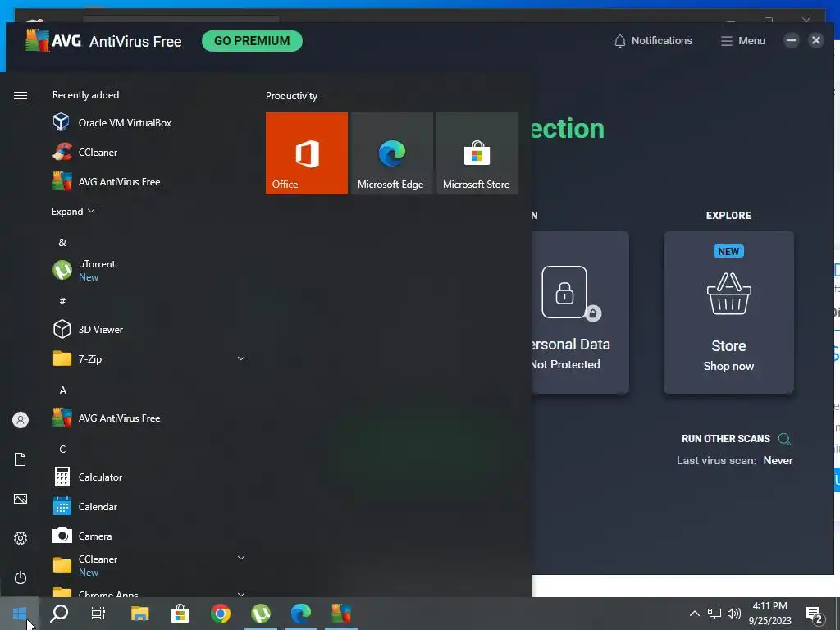Select the # letter header in app list

[62, 301]
